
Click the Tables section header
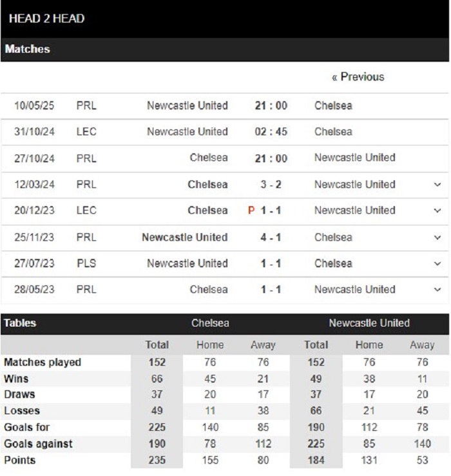(20, 323)
